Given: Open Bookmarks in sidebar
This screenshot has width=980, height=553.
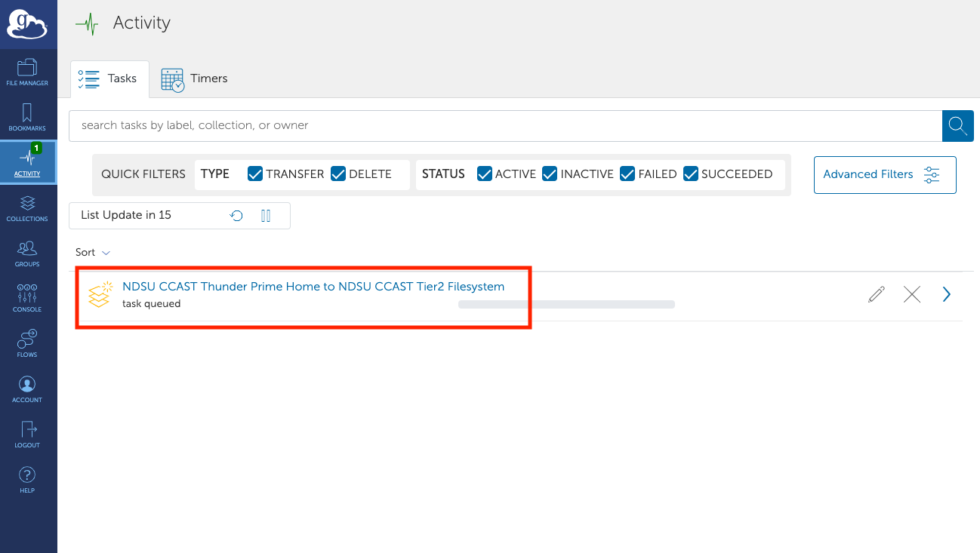Looking at the screenshot, I should pos(27,117).
